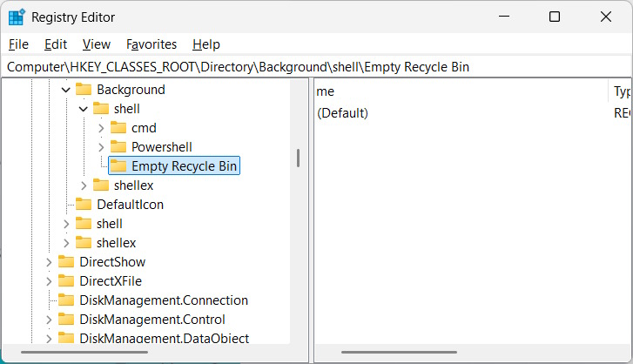Viewport: 633px width, 364px height.
Task: Click the DiskManagement.DataObject folder icon
Action: tap(66, 338)
